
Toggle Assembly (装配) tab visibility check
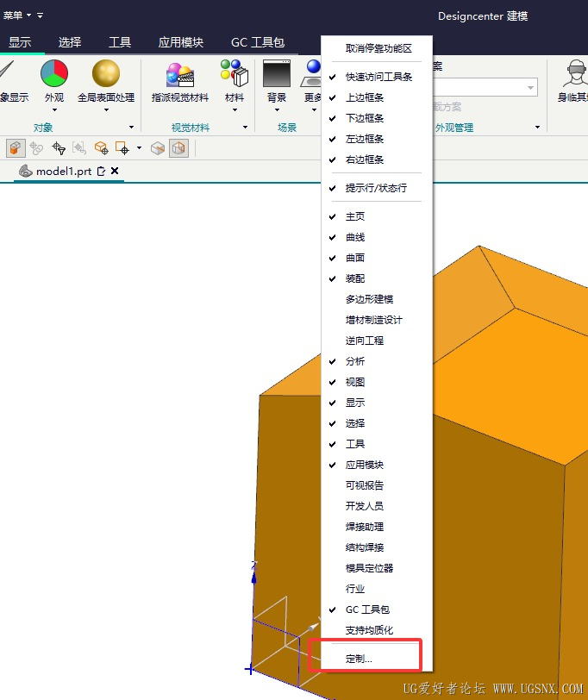(x=332, y=279)
